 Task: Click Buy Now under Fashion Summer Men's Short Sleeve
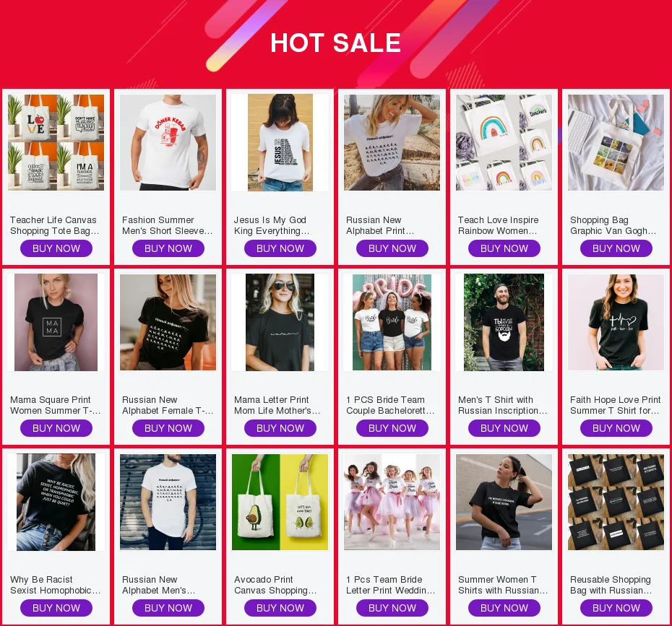pos(168,248)
